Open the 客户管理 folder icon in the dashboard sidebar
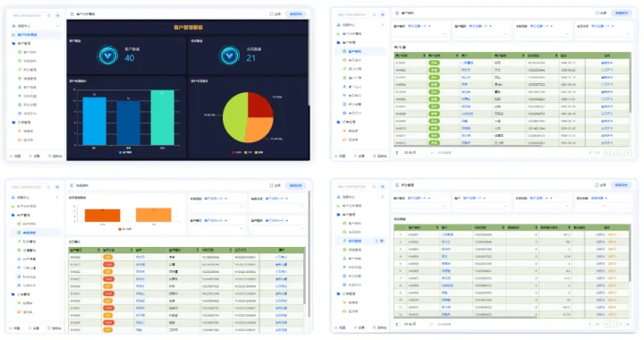This screenshot has height=340, width=644. (13, 43)
